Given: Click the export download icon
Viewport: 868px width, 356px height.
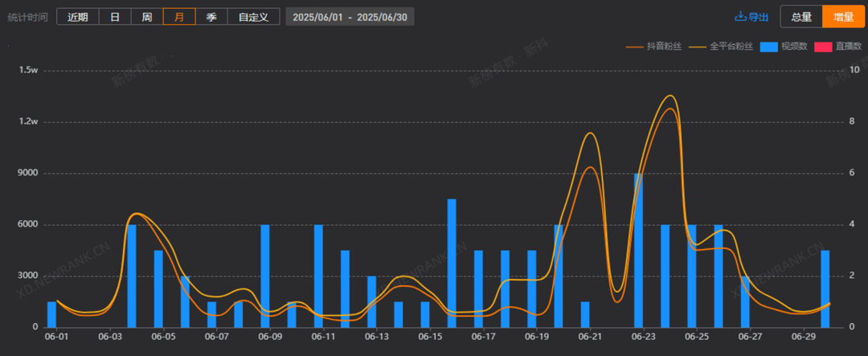Looking at the screenshot, I should click(x=740, y=17).
